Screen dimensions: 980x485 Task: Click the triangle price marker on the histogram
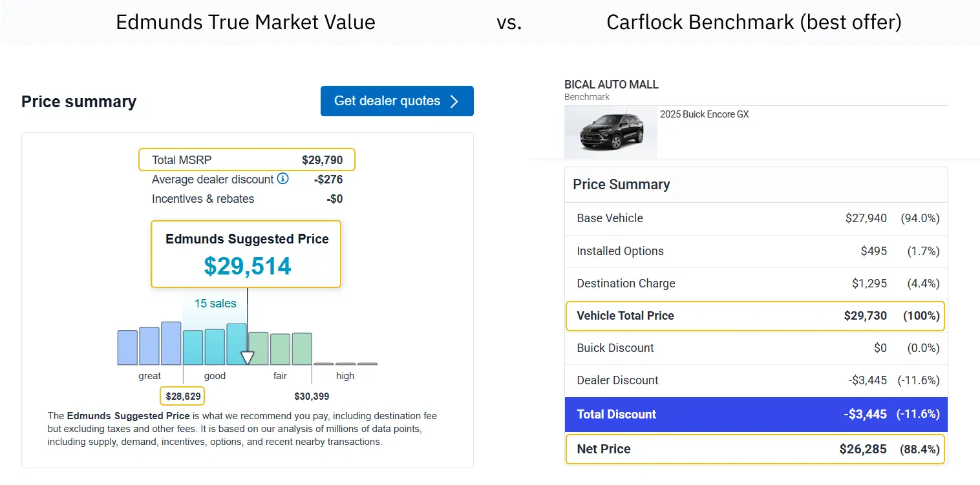click(247, 358)
